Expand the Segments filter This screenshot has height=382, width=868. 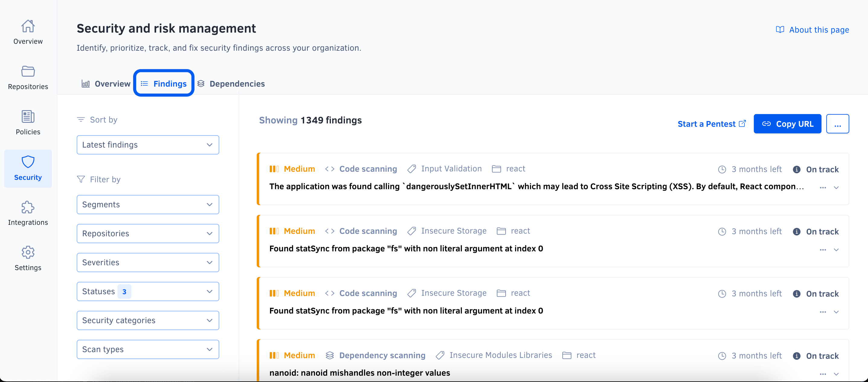click(148, 204)
